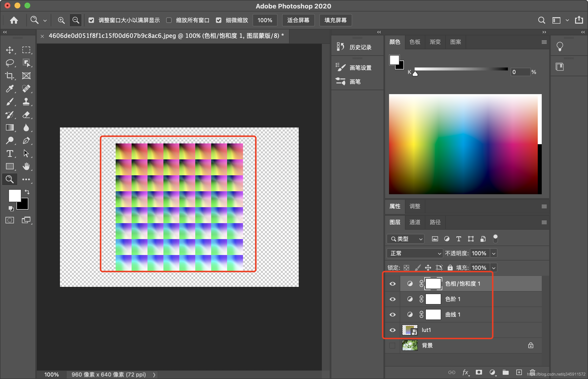
Task: Add layer mask icon at panel bottom
Action: click(479, 372)
